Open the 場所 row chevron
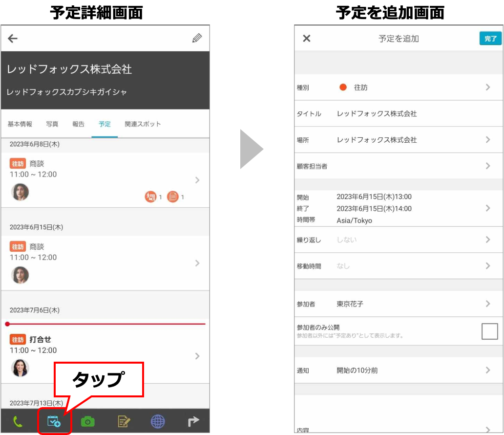 pyautogui.click(x=488, y=140)
